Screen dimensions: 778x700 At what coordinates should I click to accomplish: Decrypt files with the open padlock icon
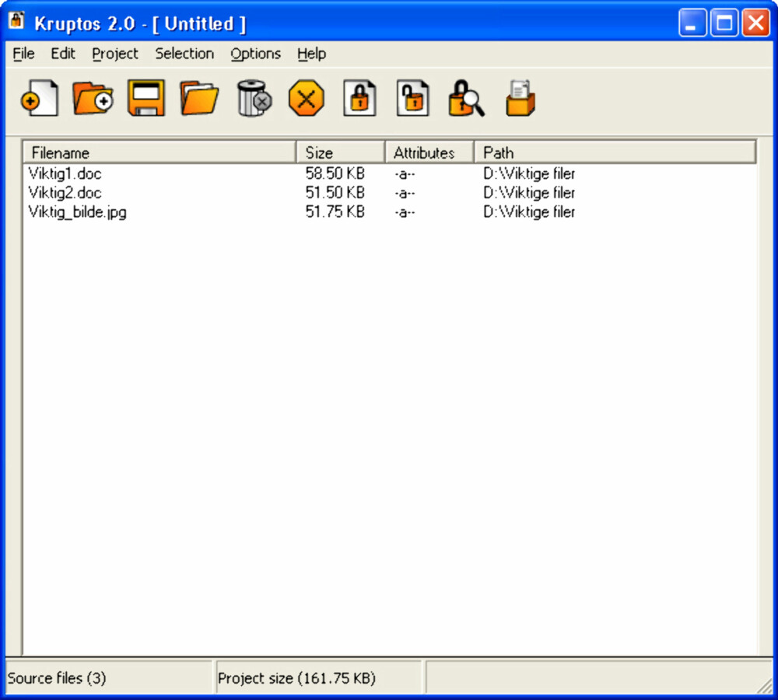pyautogui.click(x=413, y=98)
